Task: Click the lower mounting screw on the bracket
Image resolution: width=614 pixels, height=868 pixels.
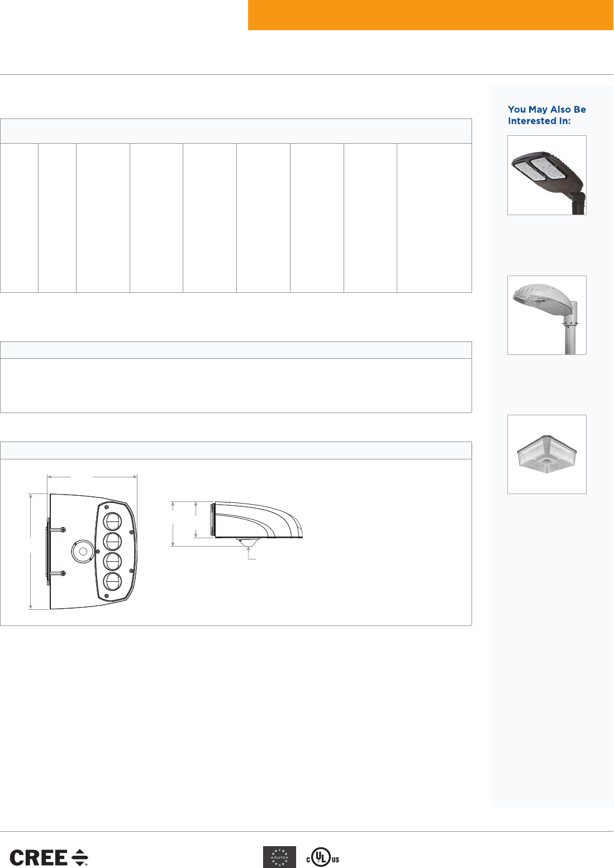Action: coord(63,573)
